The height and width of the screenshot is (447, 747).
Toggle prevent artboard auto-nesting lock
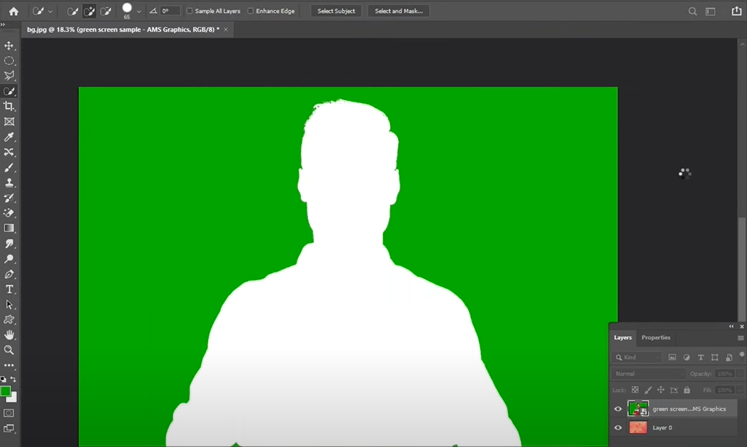click(x=674, y=390)
